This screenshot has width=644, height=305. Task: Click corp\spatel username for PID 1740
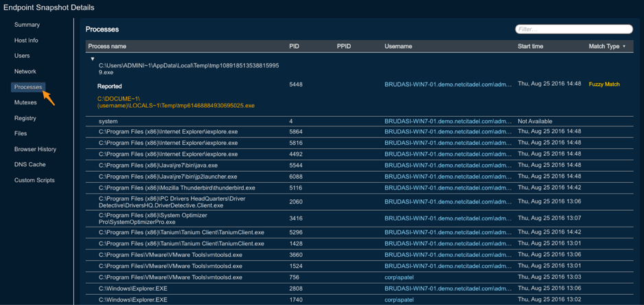pyautogui.click(x=399, y=300)
